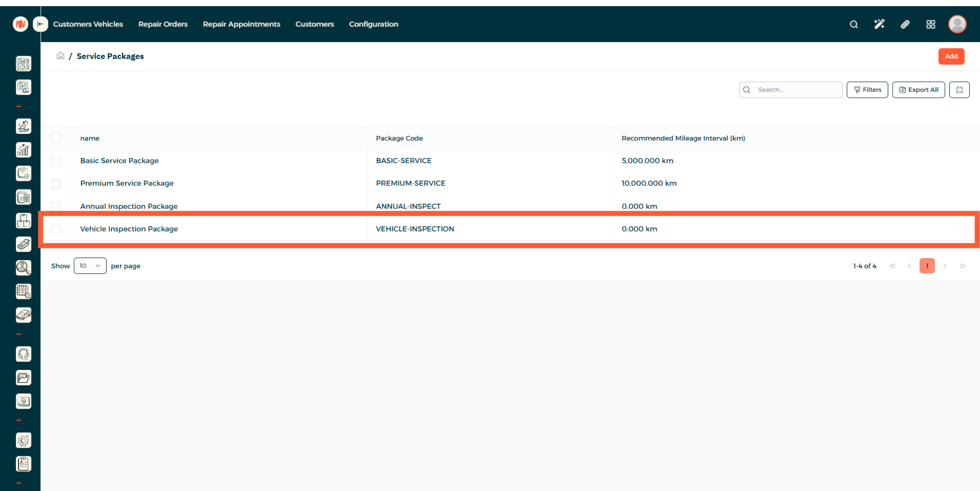Click the magic wand icon in header

pos(879,24)
